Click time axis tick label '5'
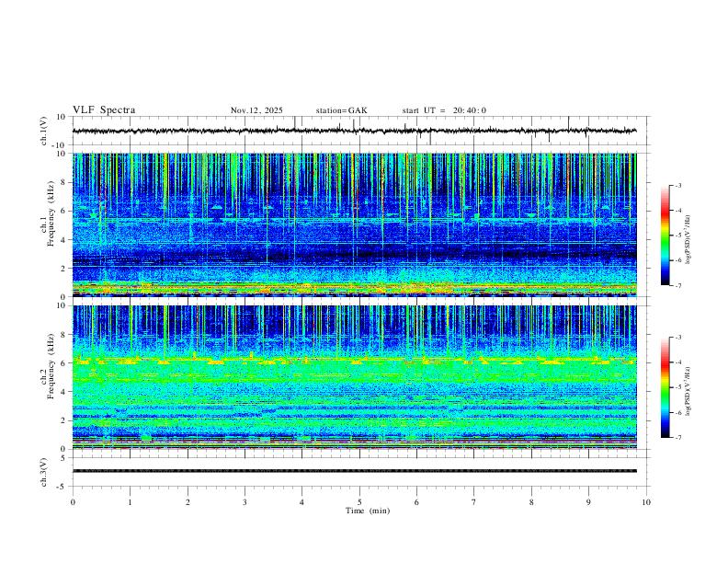 [359, 502]
